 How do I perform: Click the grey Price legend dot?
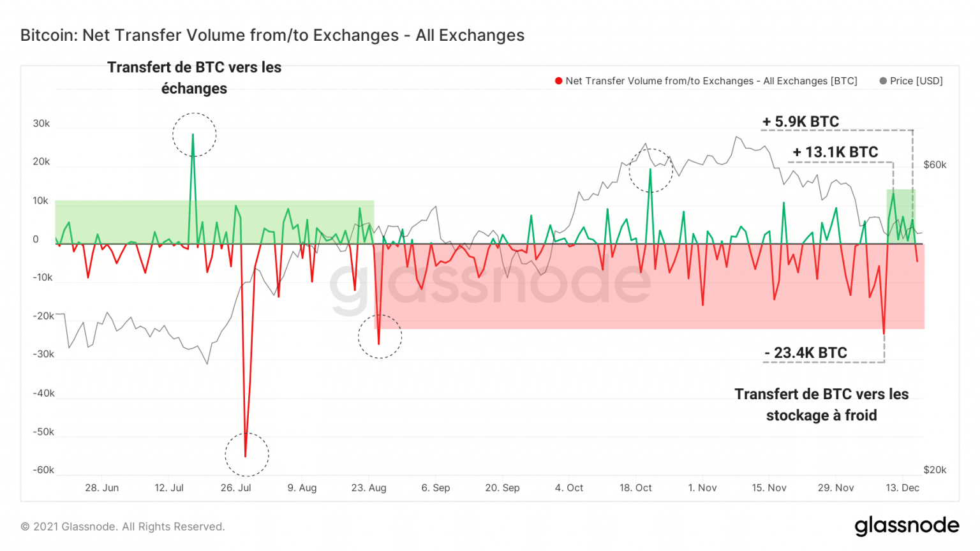883,81
